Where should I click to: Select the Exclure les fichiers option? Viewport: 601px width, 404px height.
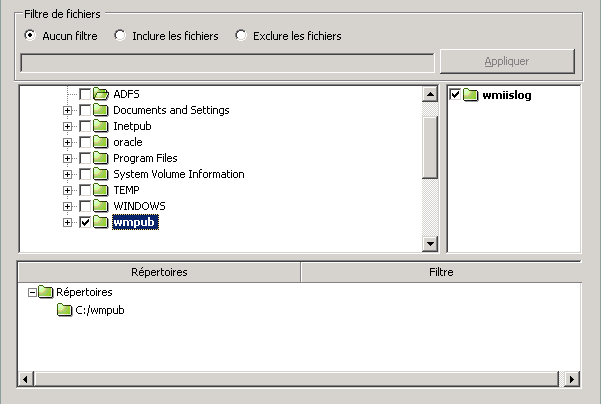241,36
